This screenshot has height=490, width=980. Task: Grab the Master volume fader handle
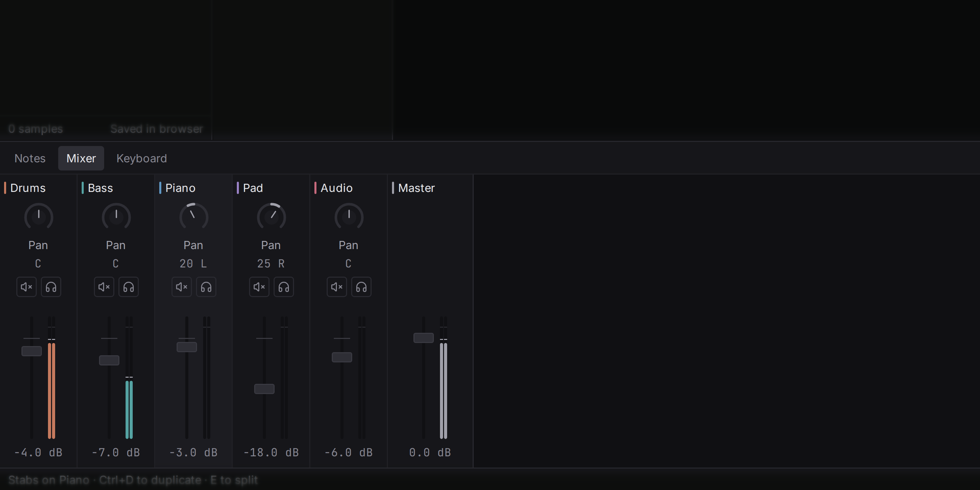424,338
